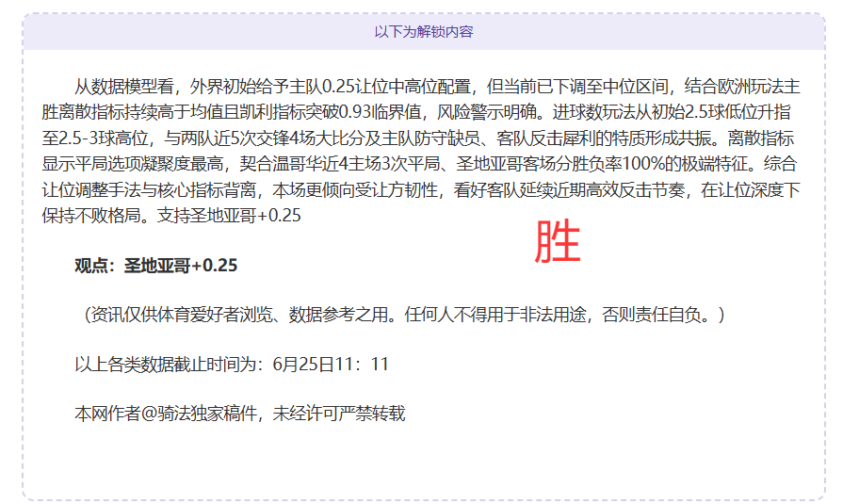Click the line beginning '胜离散指标持续高于均值'
The height and width of the screenshot is (504, 843).
[x=416, y=112]
